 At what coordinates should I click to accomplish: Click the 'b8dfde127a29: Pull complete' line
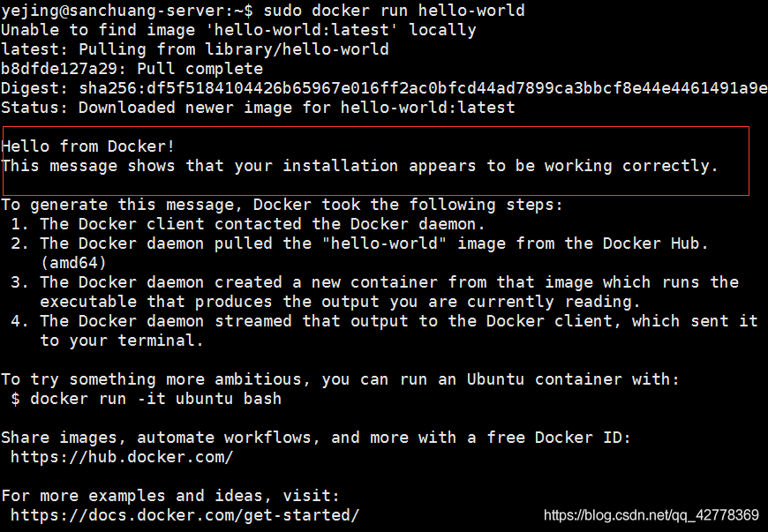coord(132,69)
